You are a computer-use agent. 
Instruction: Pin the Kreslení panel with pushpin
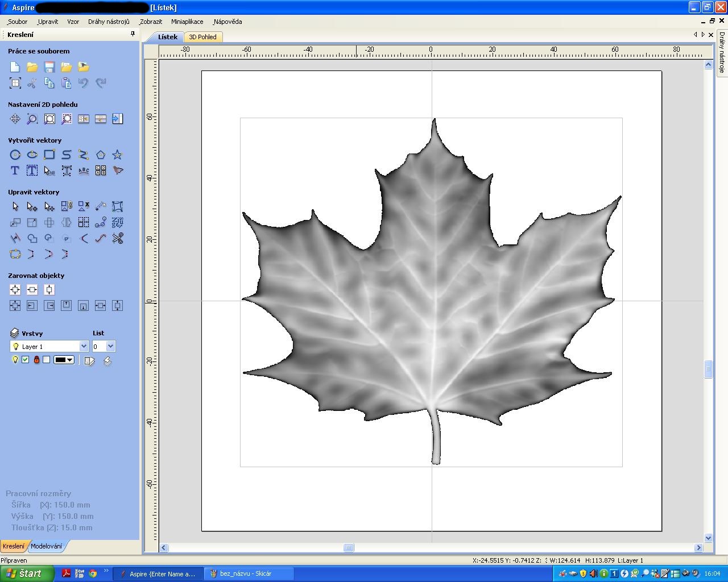click(133, 34)
